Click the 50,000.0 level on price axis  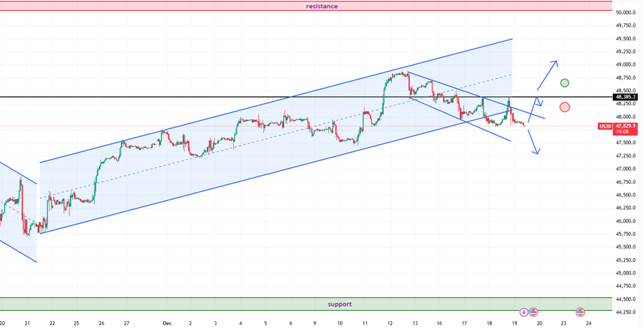point(626,12)
